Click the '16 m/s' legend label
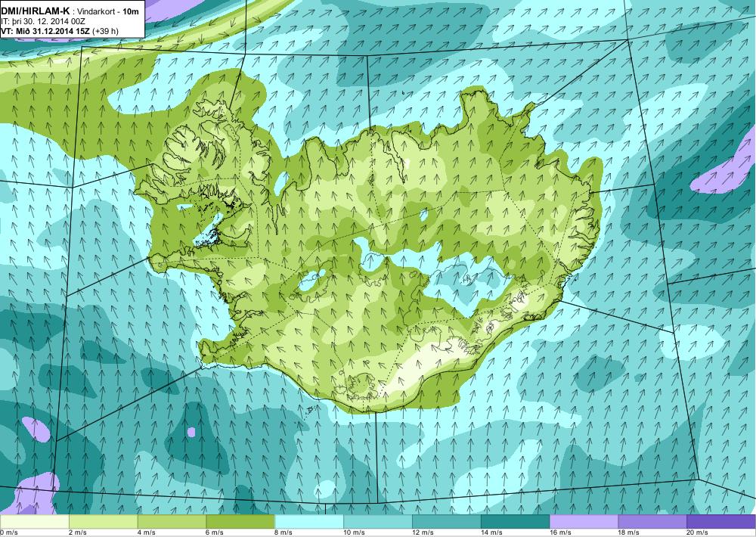The image size is (756, 537). tap(561, 532)
